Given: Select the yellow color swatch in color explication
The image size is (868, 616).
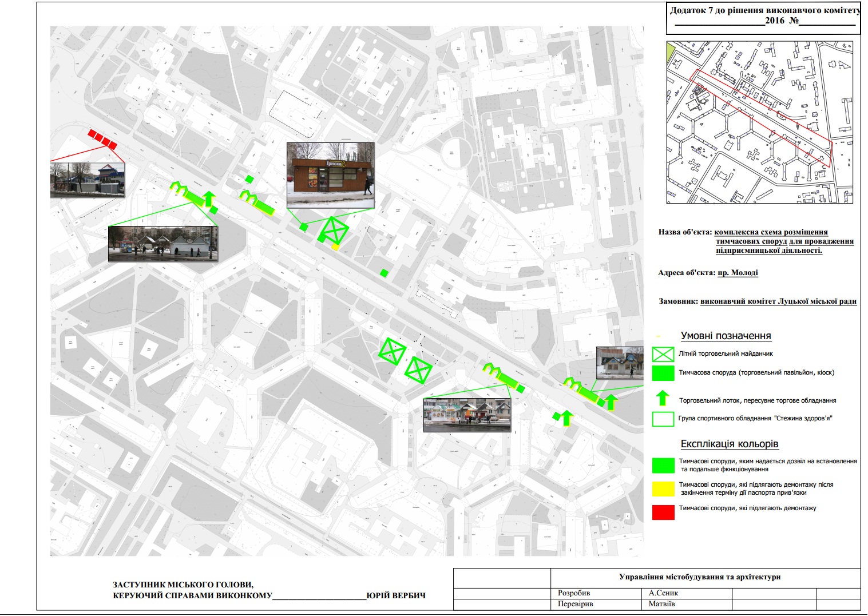Looking at the screenshot, I should tap(663, 488).
